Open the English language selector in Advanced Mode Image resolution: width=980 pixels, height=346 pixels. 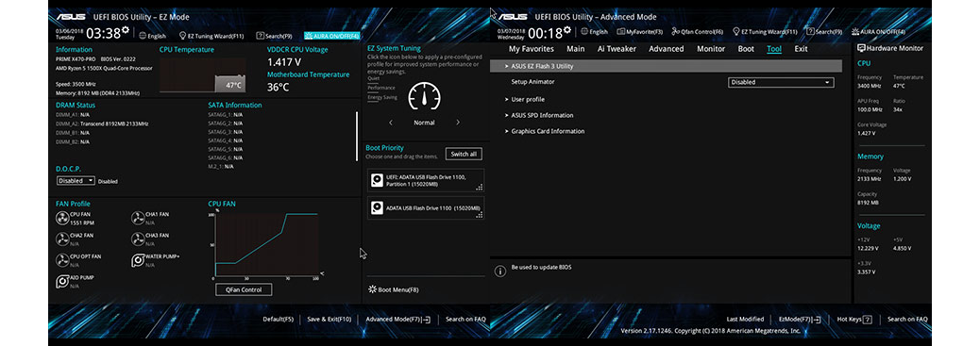coord(595,32)
